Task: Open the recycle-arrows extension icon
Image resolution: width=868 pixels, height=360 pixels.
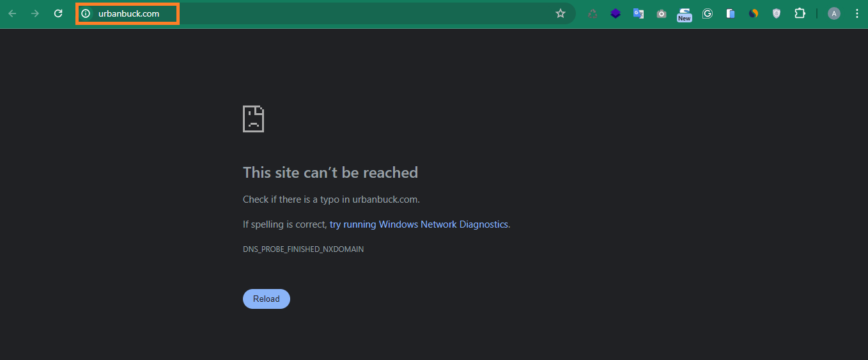Action: (593, 13)
